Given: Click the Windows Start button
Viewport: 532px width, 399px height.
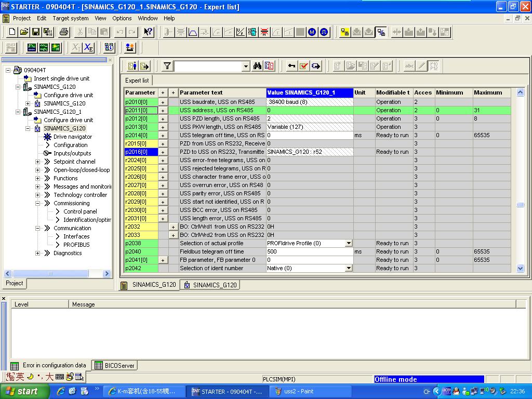Looking at the screenshot, I should tap(21, 391).
